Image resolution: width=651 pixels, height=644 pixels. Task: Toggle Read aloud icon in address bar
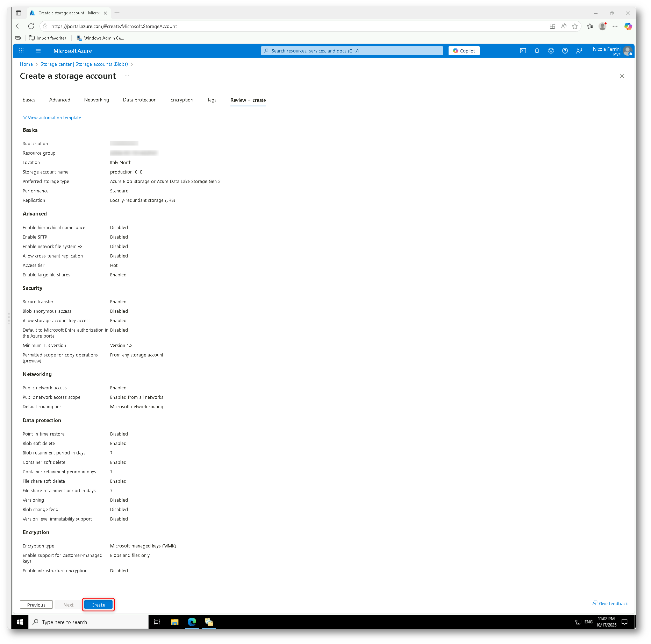tap(564, 26)
